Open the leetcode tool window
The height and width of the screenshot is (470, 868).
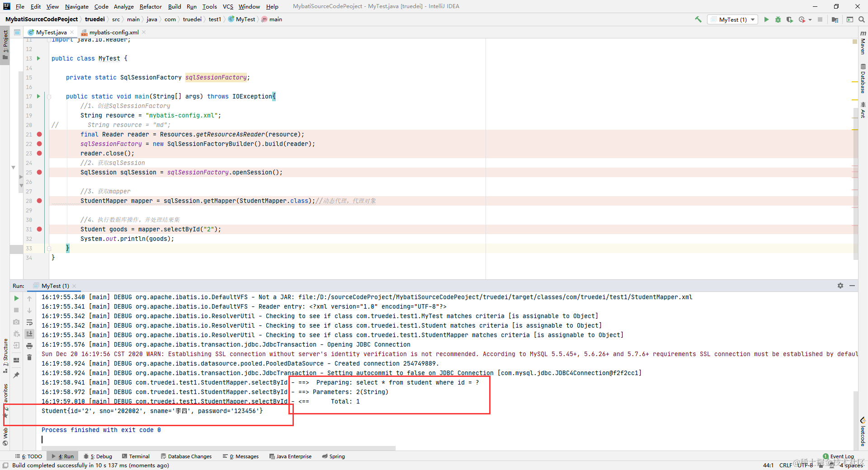[x=863, y=432]
